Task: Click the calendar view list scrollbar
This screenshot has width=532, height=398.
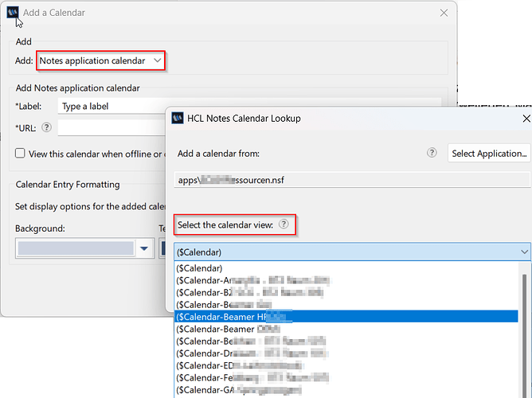Action: [x=525, y=336]
